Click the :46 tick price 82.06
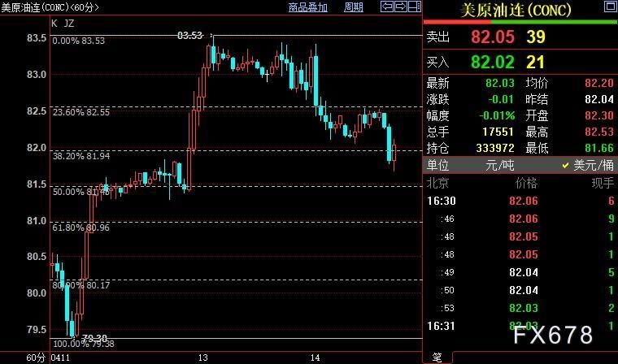 (x=524, y=219)
